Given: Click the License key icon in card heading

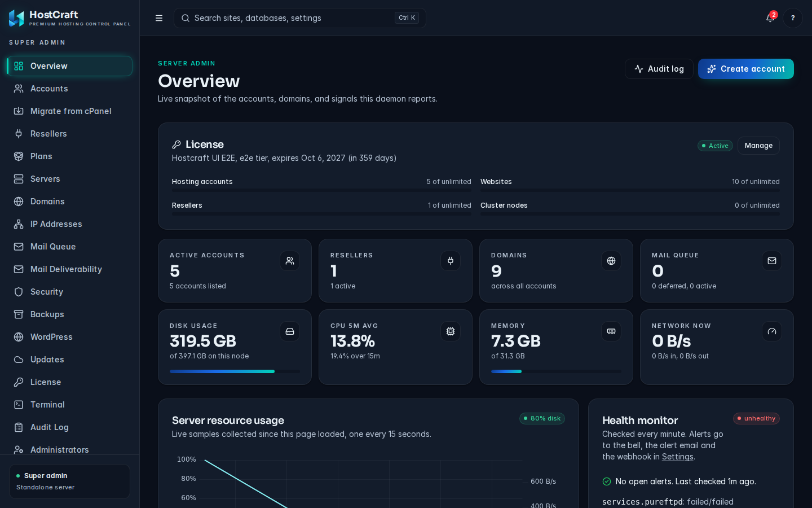Looking at the screenshot, I should (x=176, y=144).
